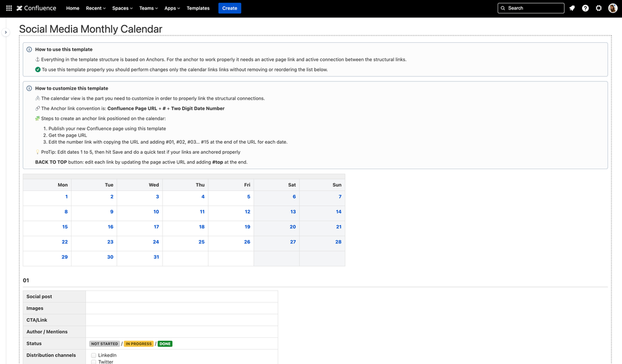
Task: Open the Recent dropdown menu
Action: (x=95, y=8)
